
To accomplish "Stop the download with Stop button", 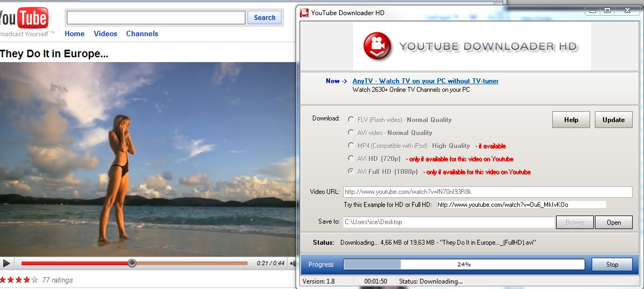I will pyautogui.click(x=612, y=264).
